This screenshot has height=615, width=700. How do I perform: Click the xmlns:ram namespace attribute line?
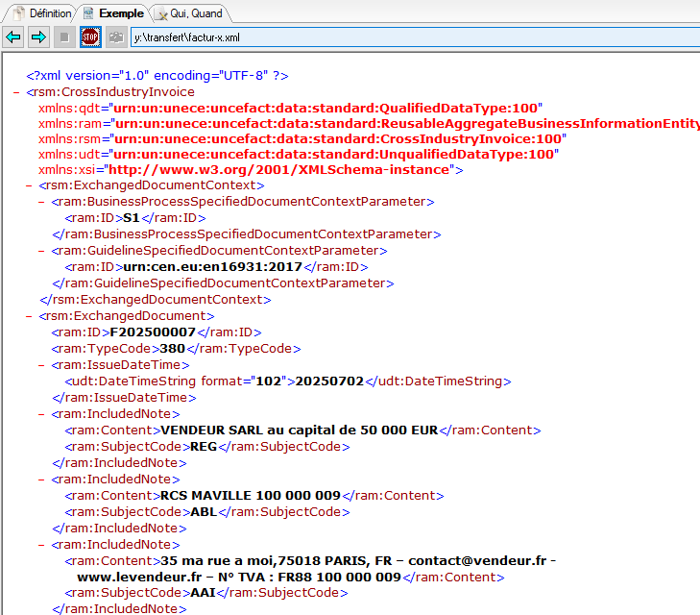coord(369,124)
